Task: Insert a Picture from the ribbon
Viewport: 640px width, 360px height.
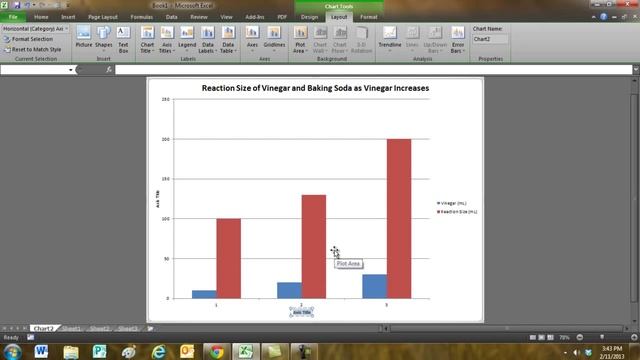Action: click(84, 38)
